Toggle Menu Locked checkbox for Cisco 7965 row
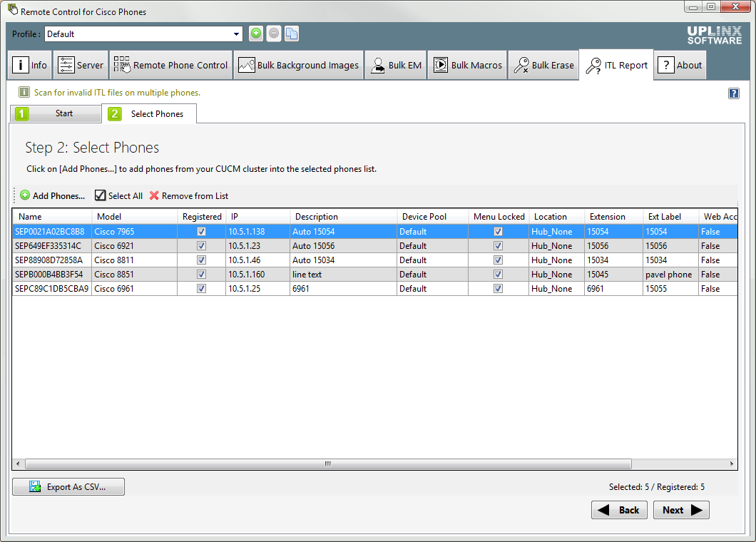This screenshot has height=542, width=756. point(498,232)
